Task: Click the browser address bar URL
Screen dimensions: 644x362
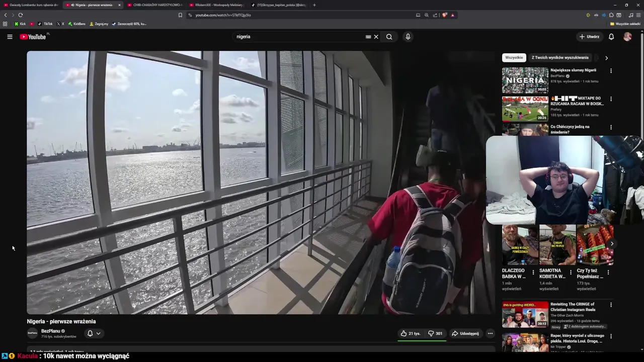Action: [x=223, y=15]
